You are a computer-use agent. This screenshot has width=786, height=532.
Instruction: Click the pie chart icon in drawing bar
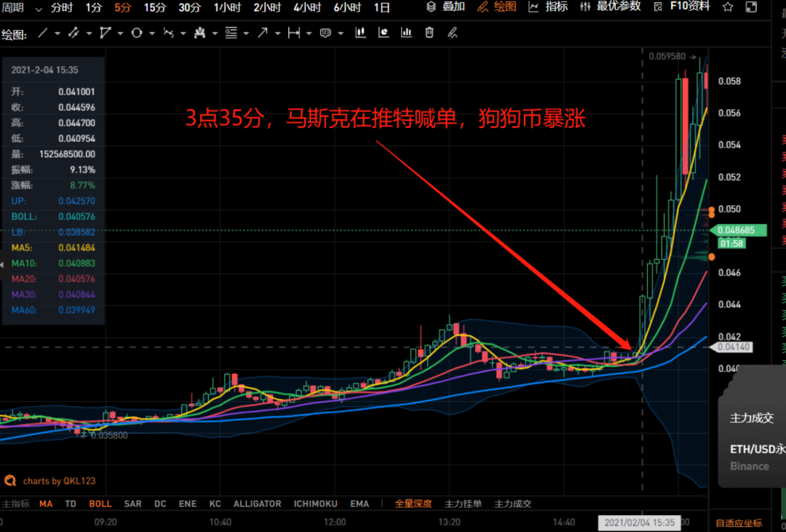pos(384,33)
